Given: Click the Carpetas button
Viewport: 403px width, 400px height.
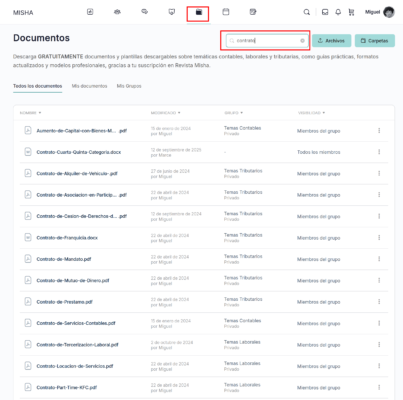Looking at the screenshot, I should [375, 41].
